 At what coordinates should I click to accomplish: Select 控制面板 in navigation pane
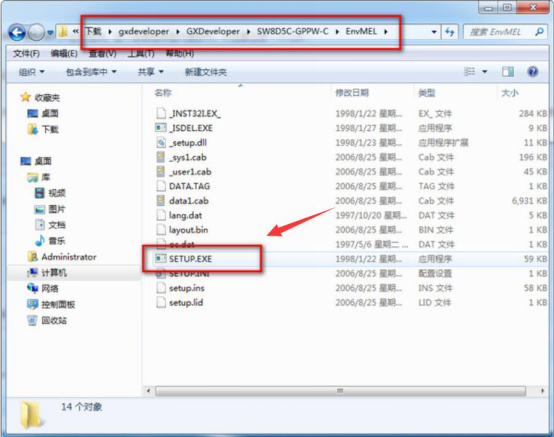pos(58,305)
